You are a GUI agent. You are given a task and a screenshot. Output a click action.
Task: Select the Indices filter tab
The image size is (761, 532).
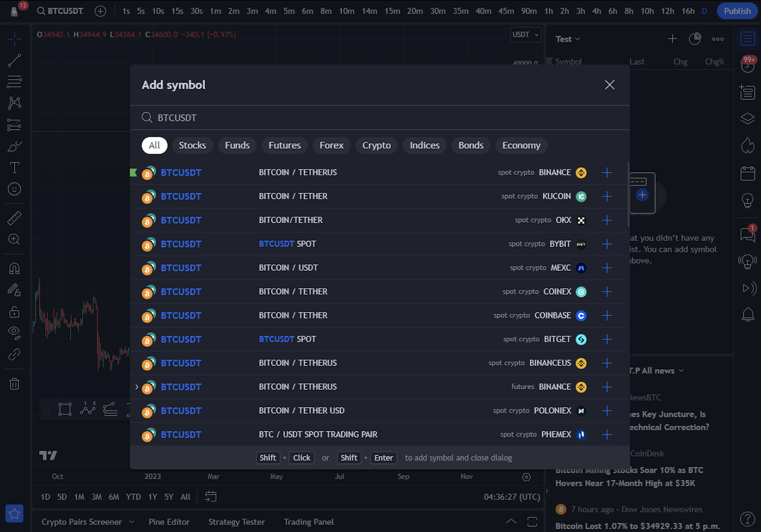(424, 145)
